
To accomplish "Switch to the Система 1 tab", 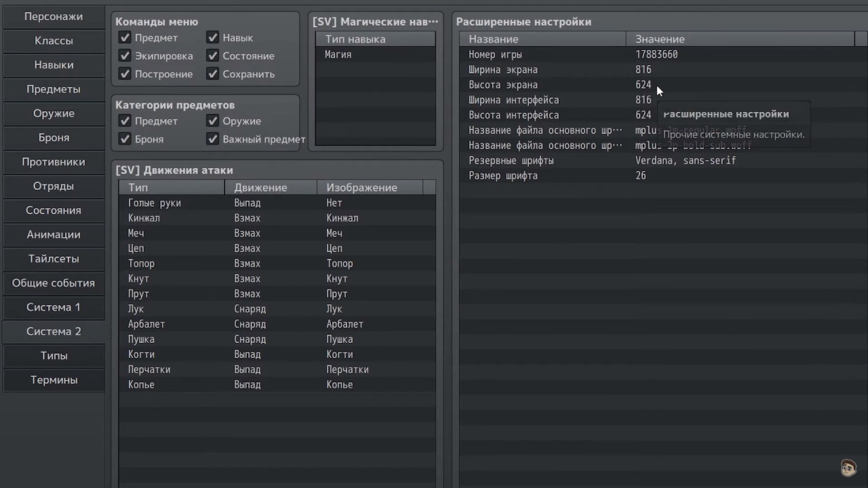I will (54, 307).
